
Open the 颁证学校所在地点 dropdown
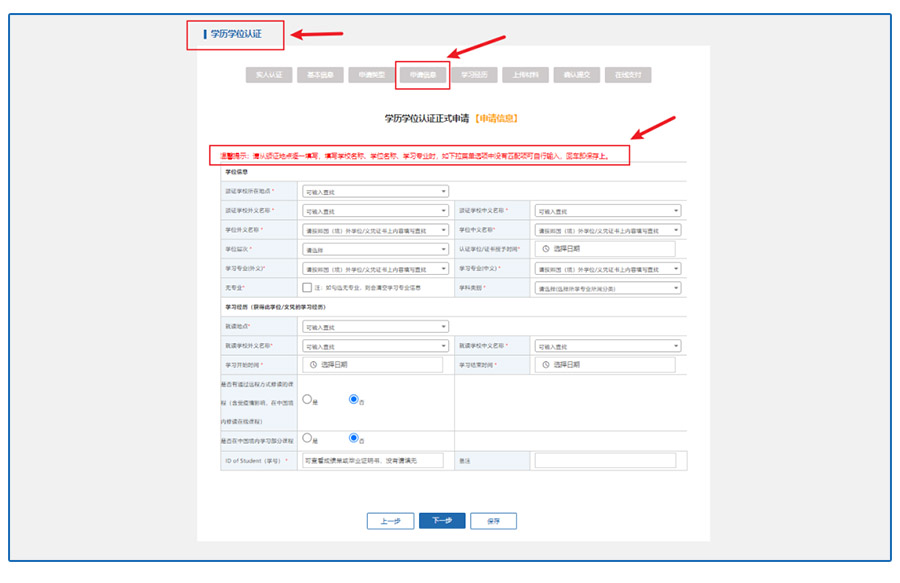(x=374, y=191)
